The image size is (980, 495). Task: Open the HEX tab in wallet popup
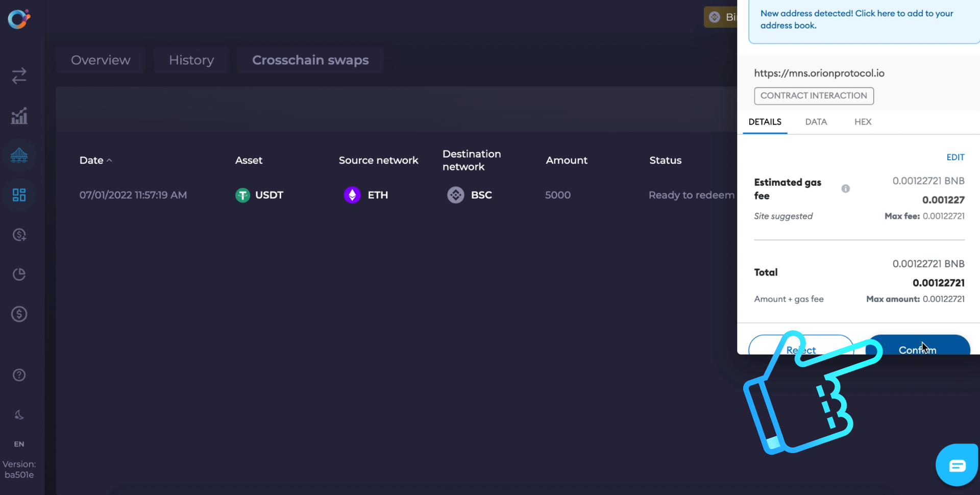(x=863, y=122)
